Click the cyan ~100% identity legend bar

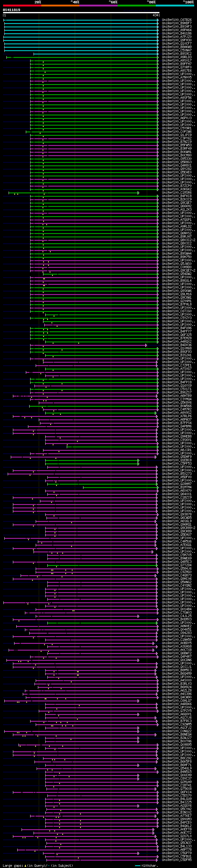coord(175,6)
